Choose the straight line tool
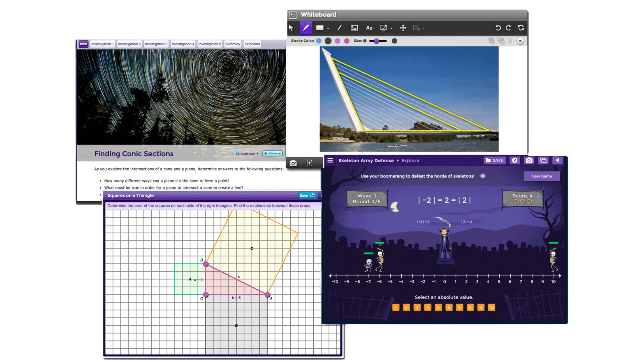Viewport: 644px width, 362px height. pyautogui.click(x=340, y=28)
